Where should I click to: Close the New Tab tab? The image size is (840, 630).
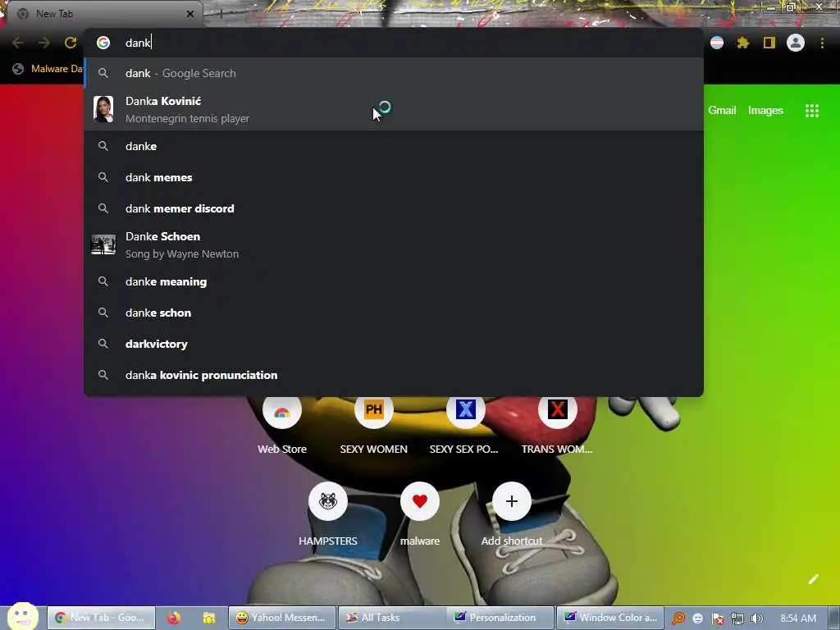pos(190,14)
